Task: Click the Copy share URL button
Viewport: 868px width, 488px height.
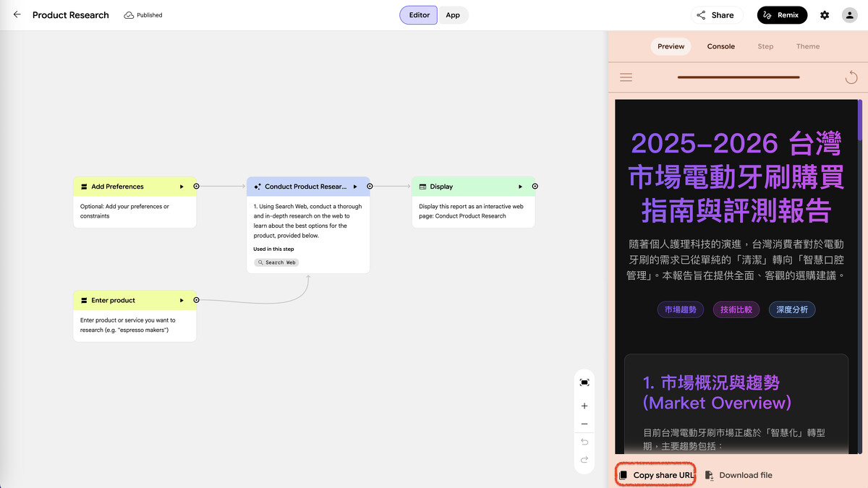Action: [656, 475]
